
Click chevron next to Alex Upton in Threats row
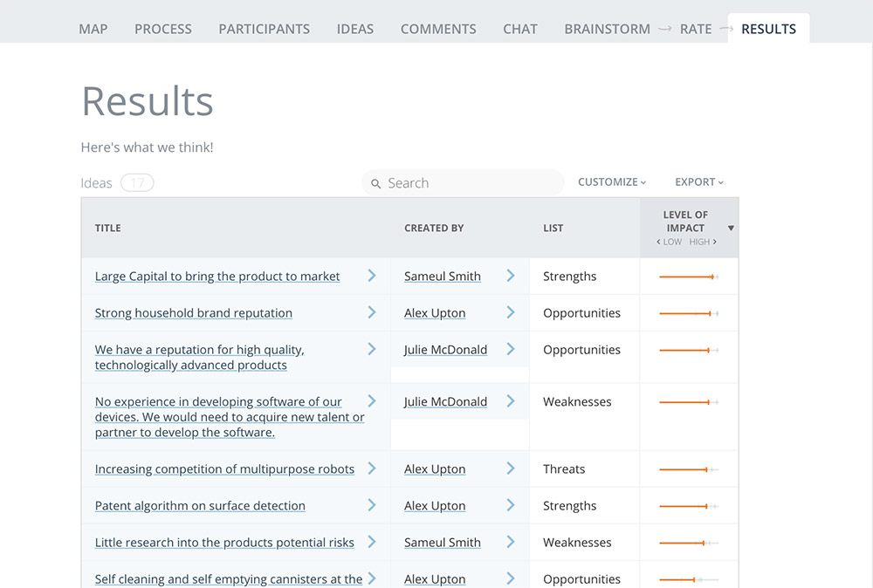point(511,468)
